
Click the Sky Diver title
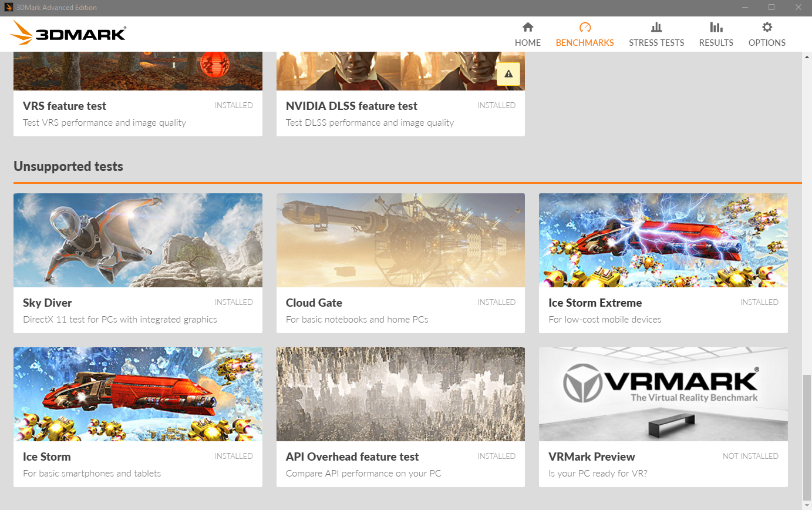pyautogui.click(x=47, y=303)
